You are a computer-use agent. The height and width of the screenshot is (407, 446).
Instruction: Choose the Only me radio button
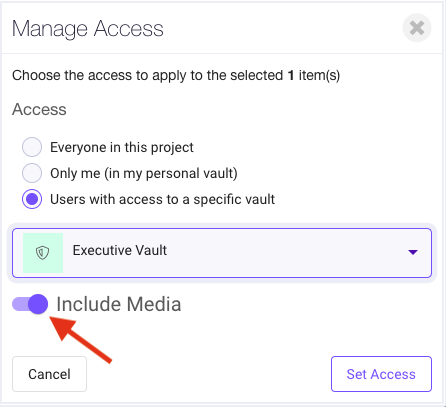(x=32, y=173)
